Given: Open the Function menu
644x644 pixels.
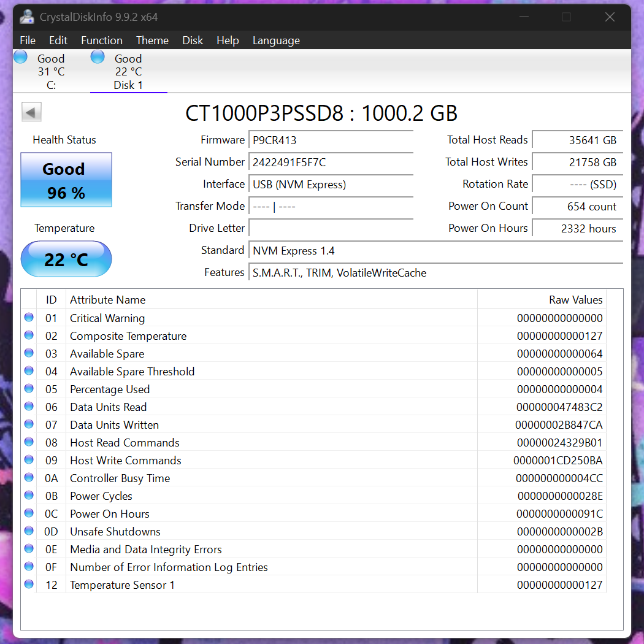Looking at the screenshot, I should pos(102,40).
